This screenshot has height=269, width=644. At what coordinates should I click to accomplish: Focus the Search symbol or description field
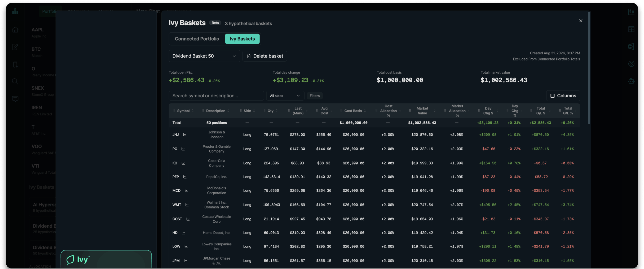click(x=216, y=96)
